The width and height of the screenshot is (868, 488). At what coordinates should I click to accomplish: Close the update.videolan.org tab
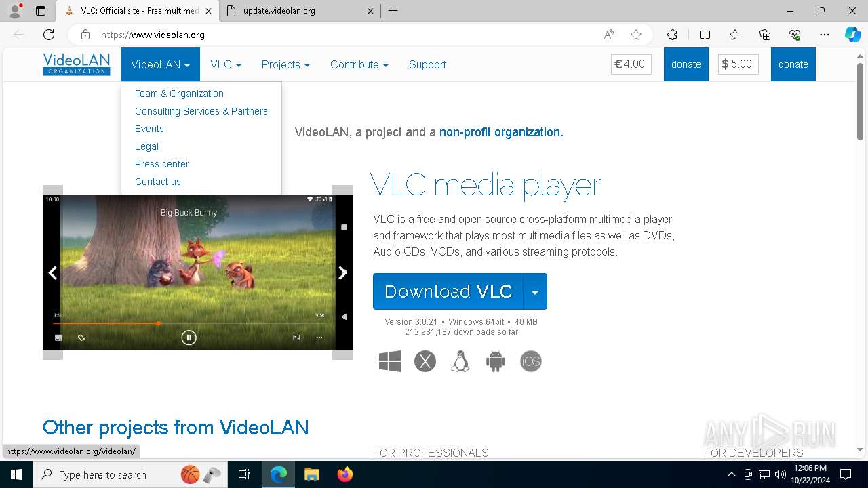click(370, 11)
